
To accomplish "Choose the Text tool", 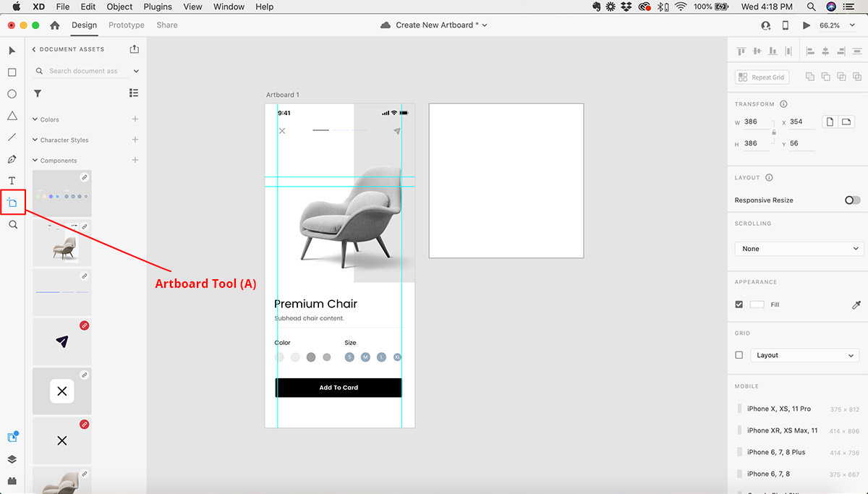I will (12, 181).
